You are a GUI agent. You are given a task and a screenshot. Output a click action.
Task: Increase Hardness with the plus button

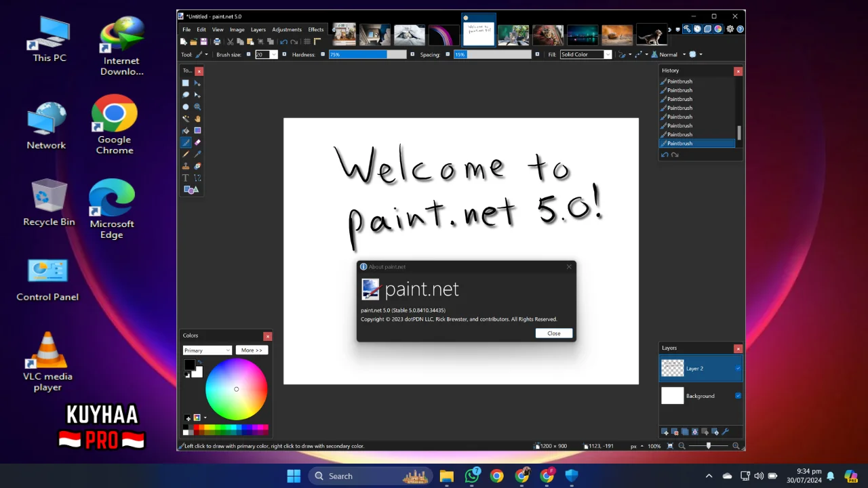(412, 54)
